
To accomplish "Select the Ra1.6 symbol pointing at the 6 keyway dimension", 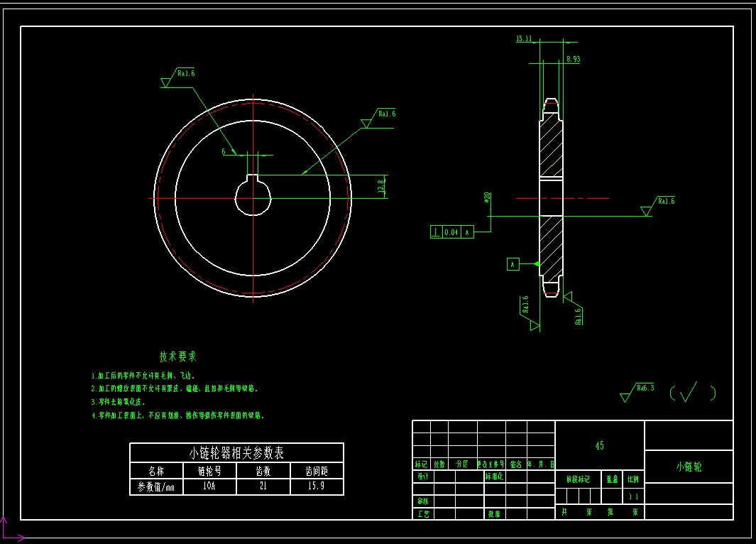I will pyautogui.click(x=177, y=77).
